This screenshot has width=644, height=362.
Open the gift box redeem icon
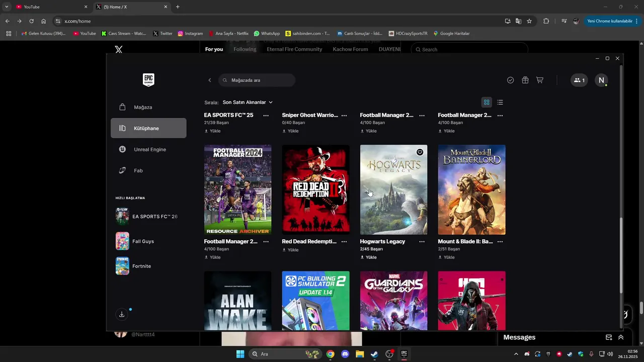click(x=525, y=80)
